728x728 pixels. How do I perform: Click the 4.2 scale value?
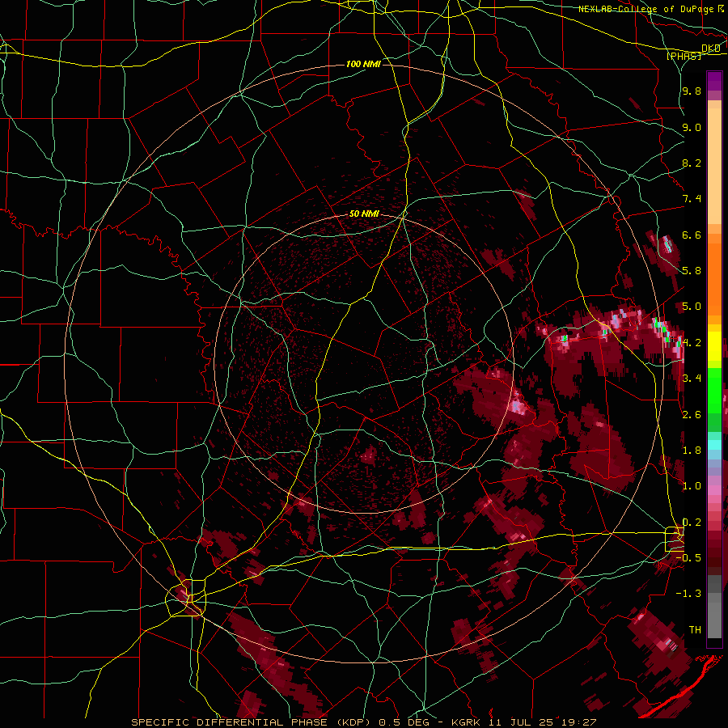point(692,342)
